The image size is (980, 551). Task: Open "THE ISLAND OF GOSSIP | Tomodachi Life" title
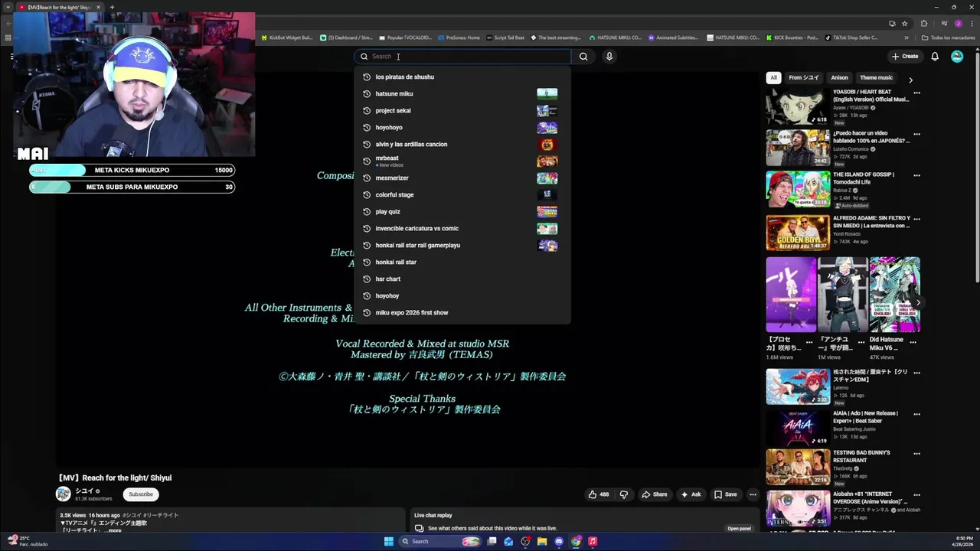coord(864,178)
